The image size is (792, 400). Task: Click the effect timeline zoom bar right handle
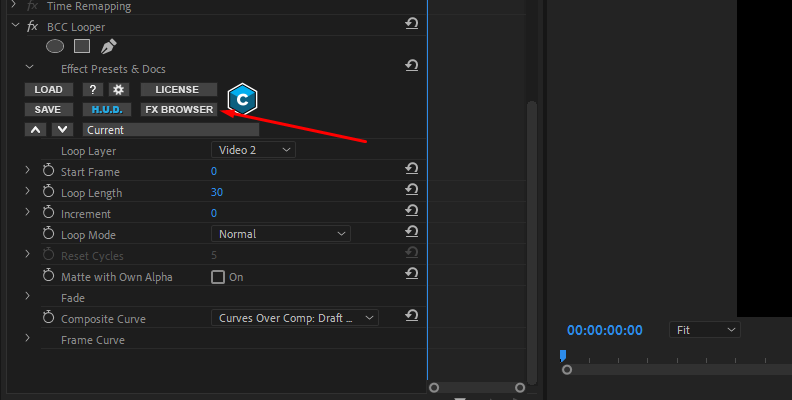click(520, 387)
